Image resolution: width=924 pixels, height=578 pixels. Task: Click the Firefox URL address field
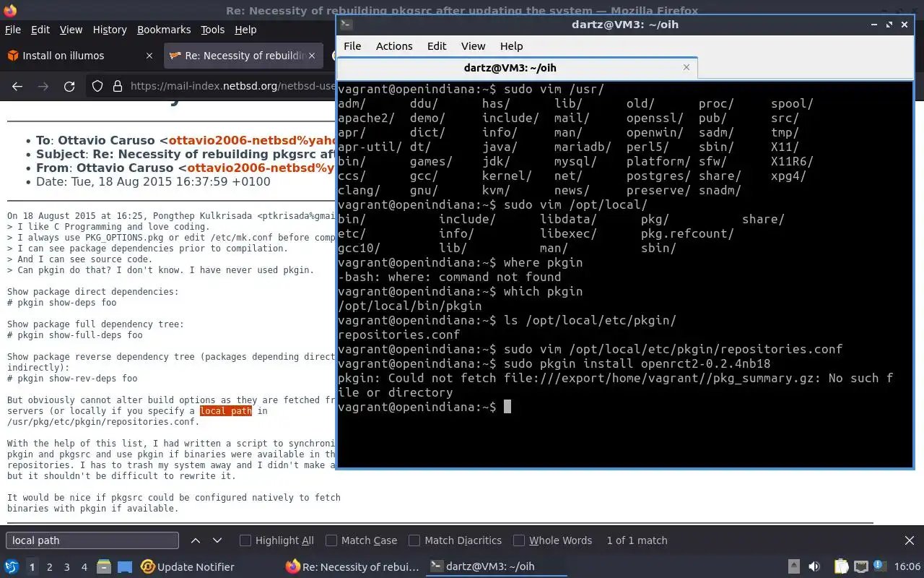click(x=232, y=86)
